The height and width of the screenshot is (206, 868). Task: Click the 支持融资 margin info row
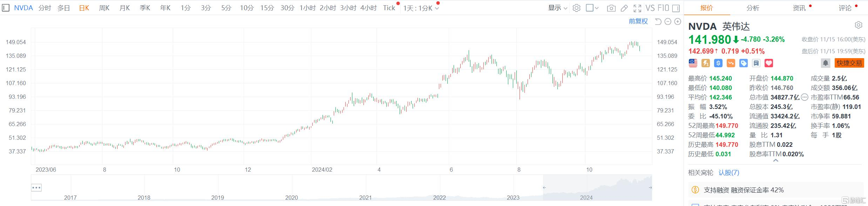coord(775,190)
